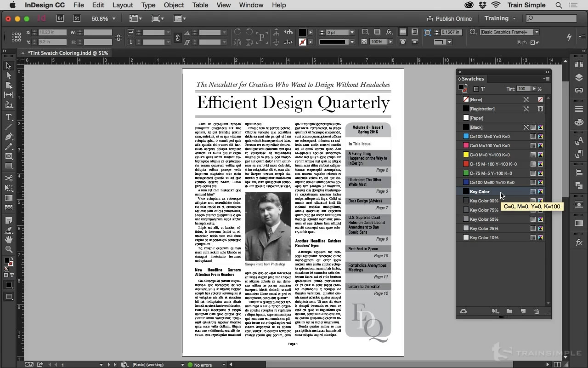Viewport: 588px width, 368px height.
Task: Select the Pencil tool
Action: pyautogui.click(x=8, y=147)
